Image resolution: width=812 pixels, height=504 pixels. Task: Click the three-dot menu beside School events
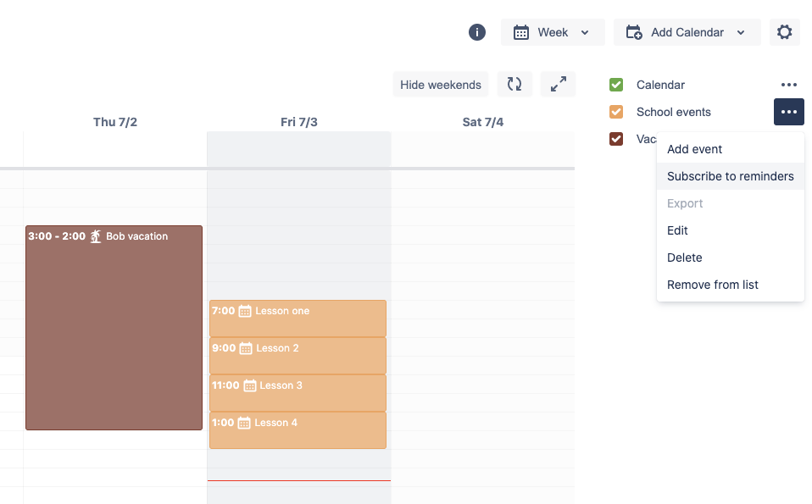tap(789, 112)
